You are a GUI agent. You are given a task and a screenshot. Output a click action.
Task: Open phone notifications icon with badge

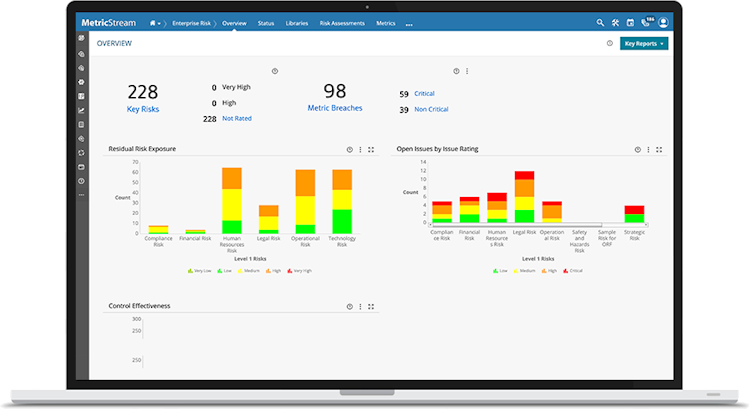647,22
